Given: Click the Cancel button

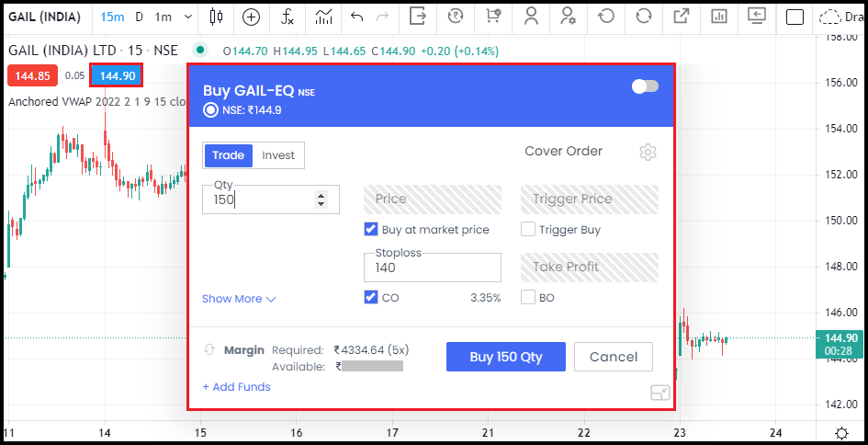Looking at the screenshot, I should coord(614,357).
